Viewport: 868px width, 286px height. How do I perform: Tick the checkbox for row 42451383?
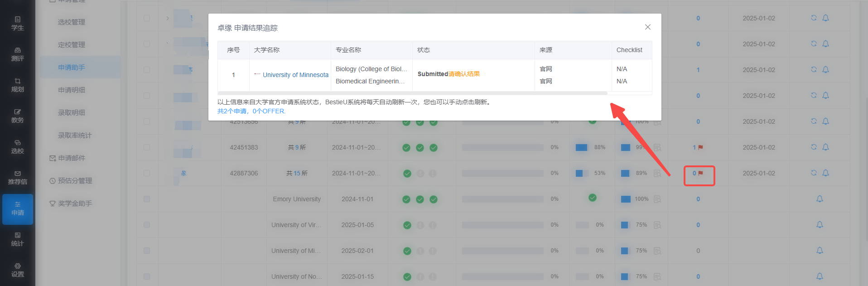[147, 147]
